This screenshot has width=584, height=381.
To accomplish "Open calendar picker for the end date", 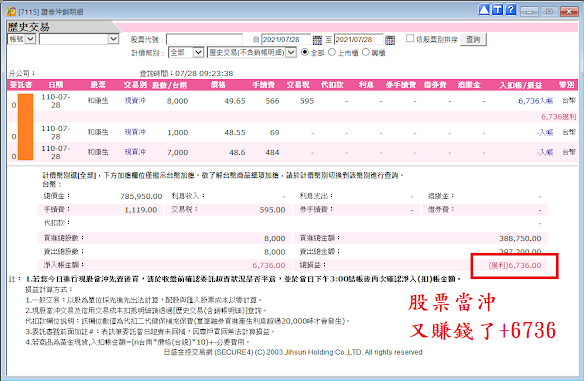I will tap(390, 40).
